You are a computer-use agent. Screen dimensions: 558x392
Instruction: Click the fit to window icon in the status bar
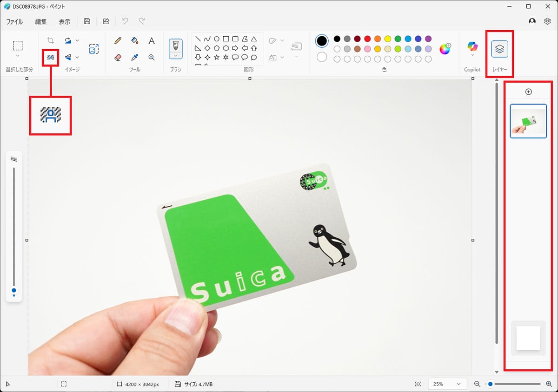coord(418,384)
